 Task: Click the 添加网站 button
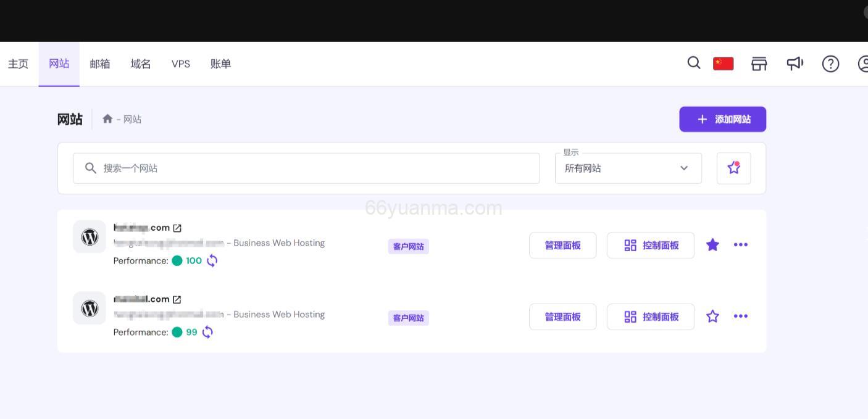(722, 118)
